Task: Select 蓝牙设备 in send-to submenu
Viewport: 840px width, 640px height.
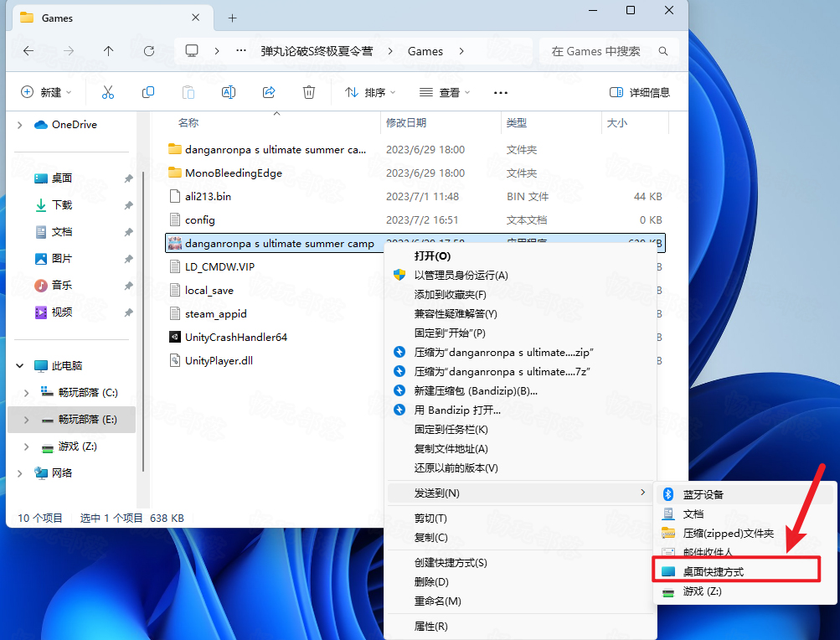Action: click(745, 495)
